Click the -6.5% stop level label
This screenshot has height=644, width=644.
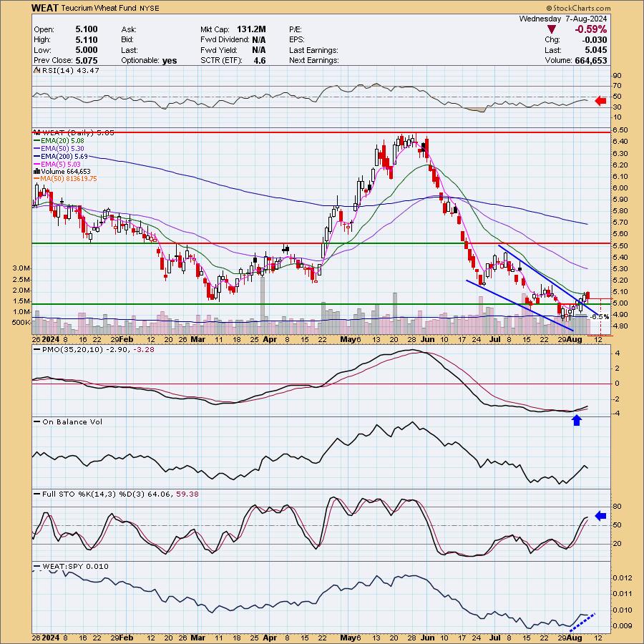pos(600,317)
